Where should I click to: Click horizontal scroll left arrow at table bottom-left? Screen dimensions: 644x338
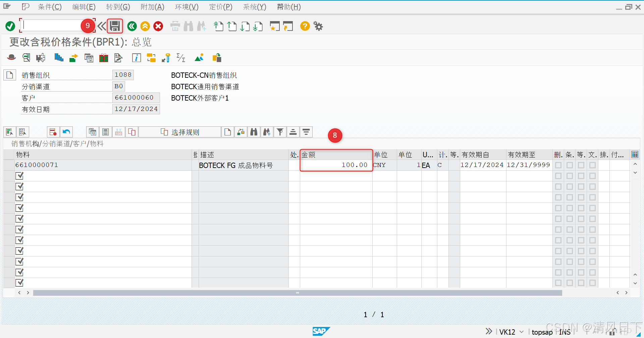click(x=19, y=293)
